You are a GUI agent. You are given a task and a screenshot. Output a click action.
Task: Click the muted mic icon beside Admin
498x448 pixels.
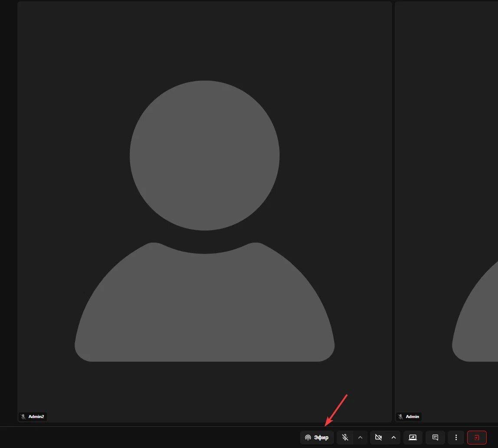(400, 417)
